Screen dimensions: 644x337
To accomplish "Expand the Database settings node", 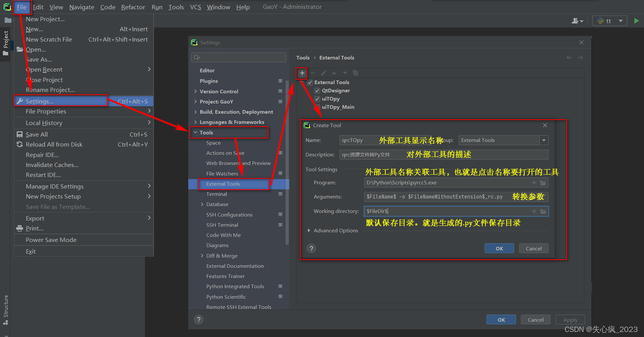I will coord(202,204).
